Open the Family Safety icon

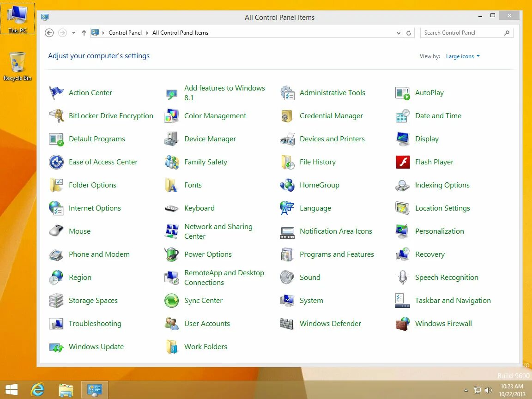click(x=172, y=162)
